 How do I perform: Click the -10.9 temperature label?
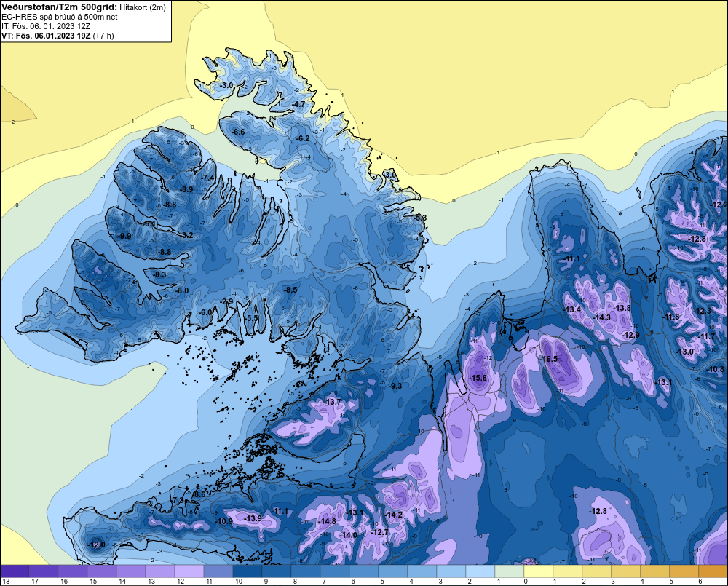pos(223,521)
